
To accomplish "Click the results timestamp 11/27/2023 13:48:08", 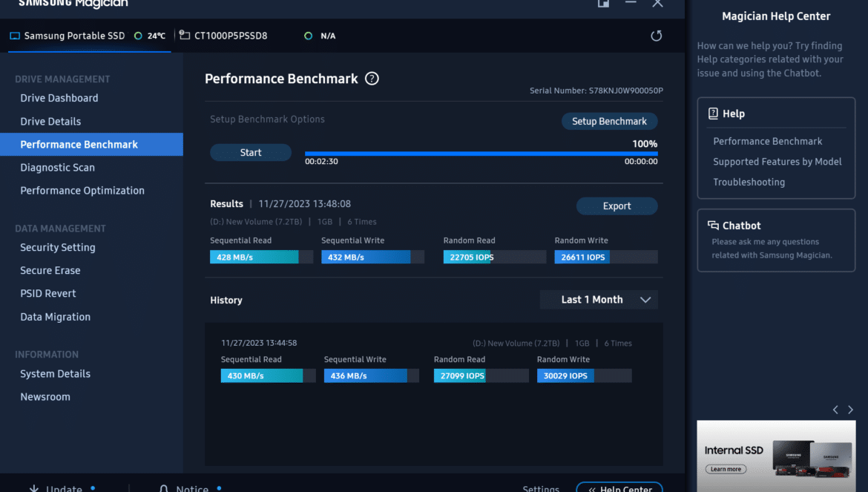I will tap(304, 203).
